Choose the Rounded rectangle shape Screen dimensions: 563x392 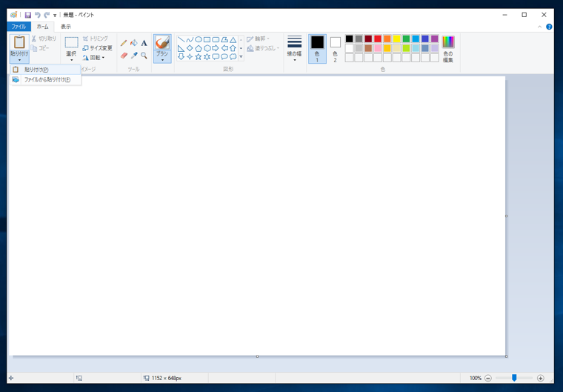pos(216,39)
